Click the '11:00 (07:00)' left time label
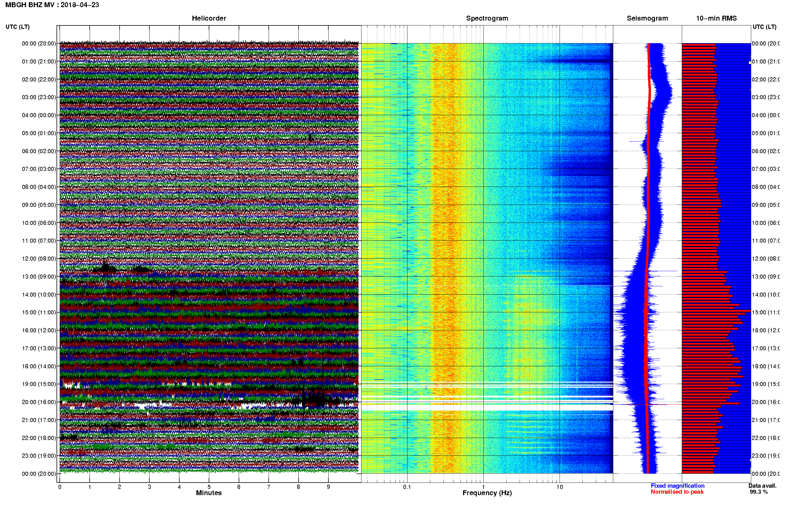812x508 pixels. [x=39, y=241]
